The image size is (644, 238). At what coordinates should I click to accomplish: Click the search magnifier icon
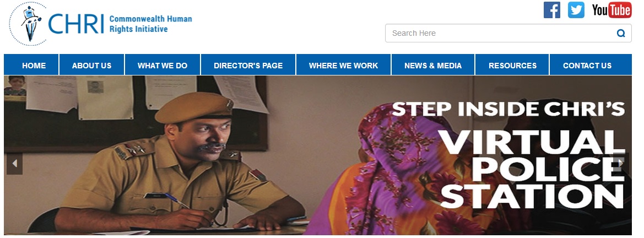tap(621, 33)
